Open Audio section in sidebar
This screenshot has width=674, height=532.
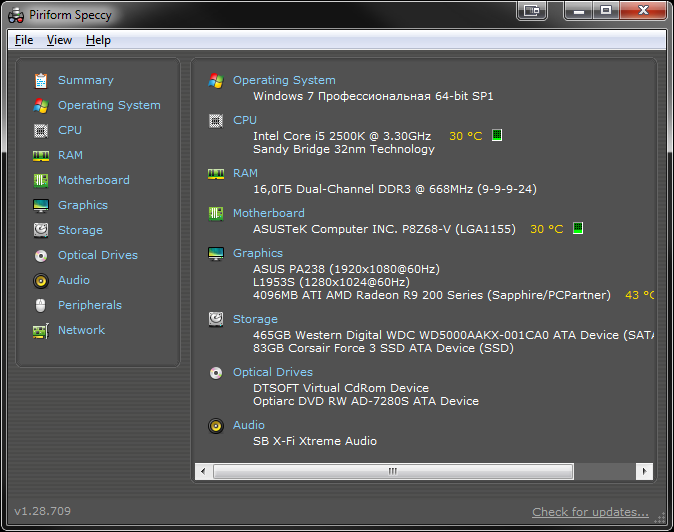(x=74, y=280)
